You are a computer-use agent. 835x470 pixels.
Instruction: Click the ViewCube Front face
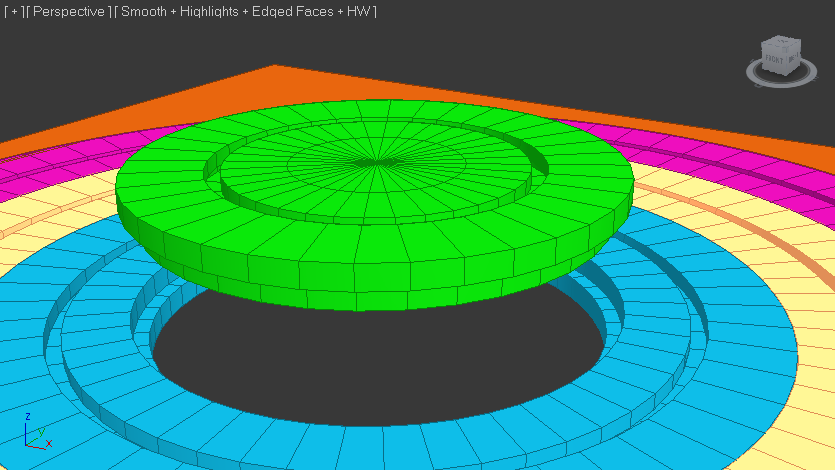(x=774, y=60)
